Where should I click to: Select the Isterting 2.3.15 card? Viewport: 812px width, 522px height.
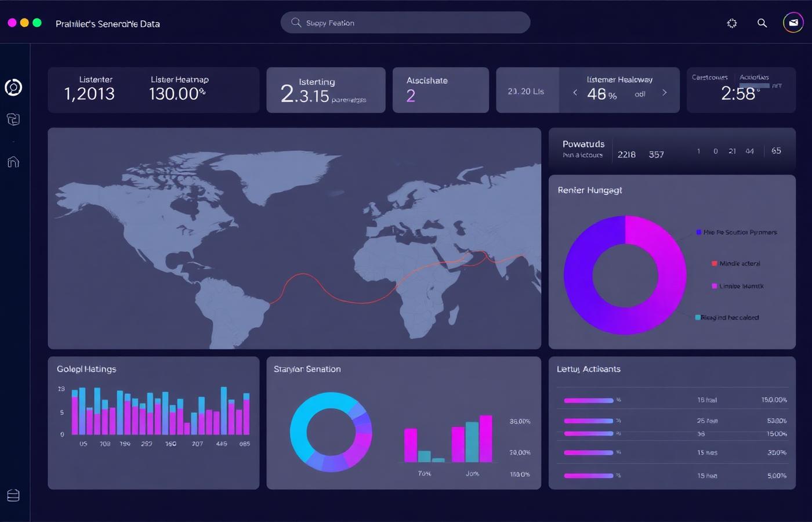[x=326, y=90]
